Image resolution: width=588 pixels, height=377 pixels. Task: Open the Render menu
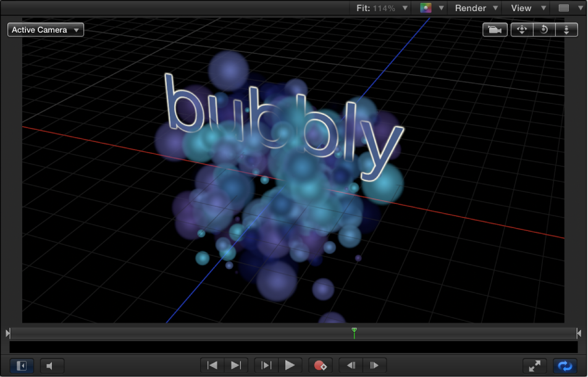click(474, 8)
